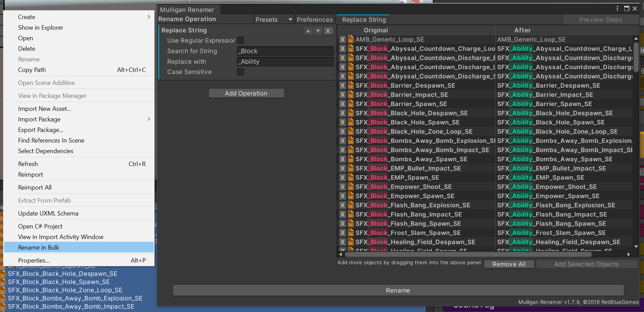Image resolution: width=644 pixels, height=312 pixels.
Task: Remove SFX_Block_Barrier_Despawn_SE row via X
Action: pyautogui.click(x=342, y=86)
